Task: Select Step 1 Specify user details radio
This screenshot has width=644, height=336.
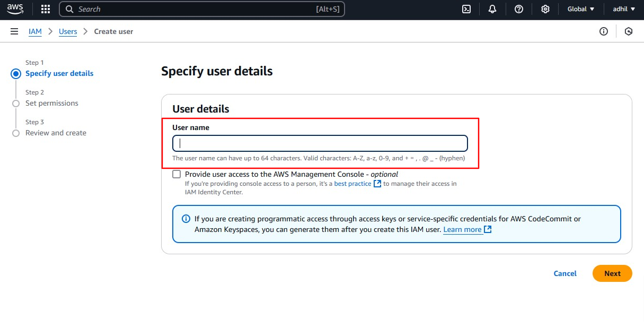Action: click(x=16, y=74)
